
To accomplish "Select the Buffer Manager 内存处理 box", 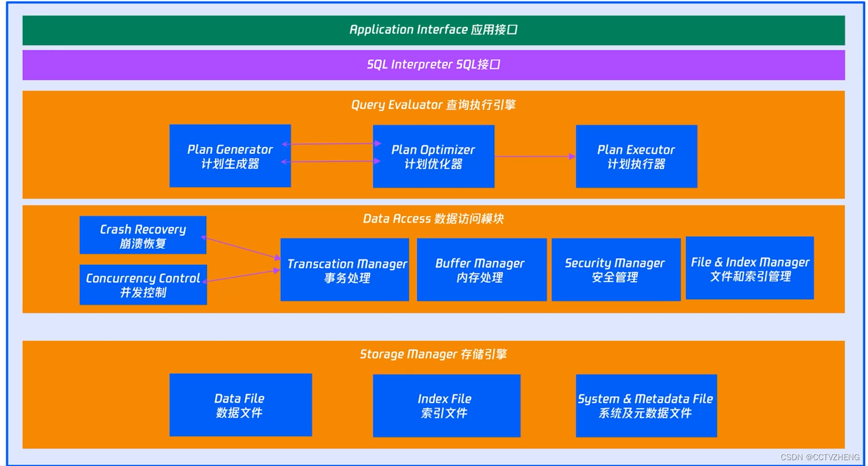I will [481, 270].
